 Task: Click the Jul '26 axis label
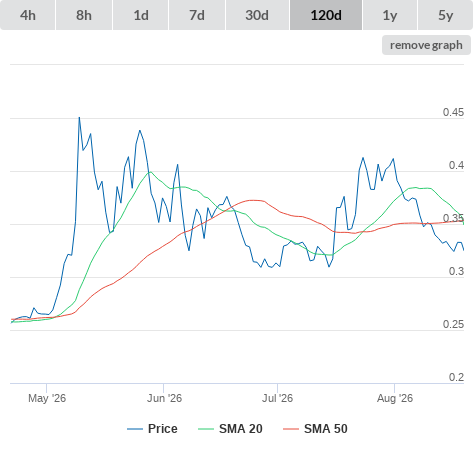pyautogui.click(x=277, y=398)
